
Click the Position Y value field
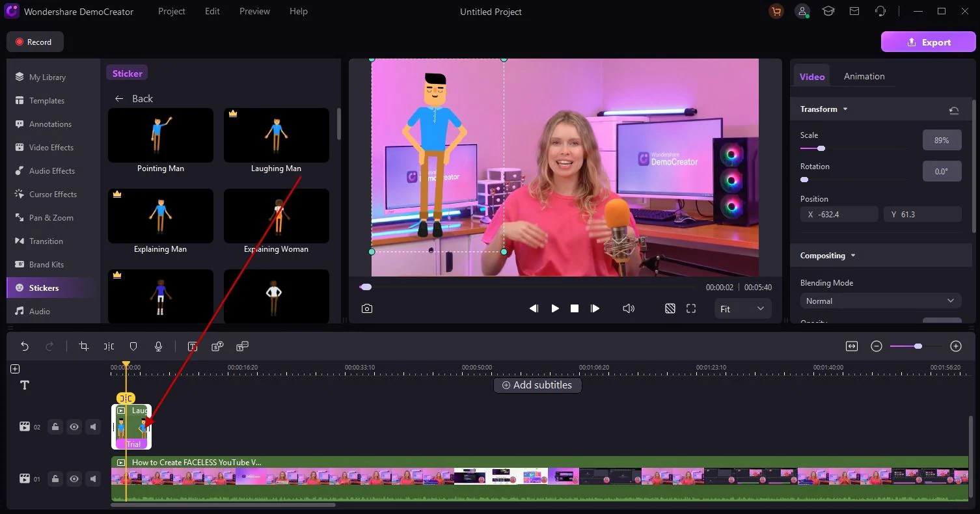coord(923,214)
